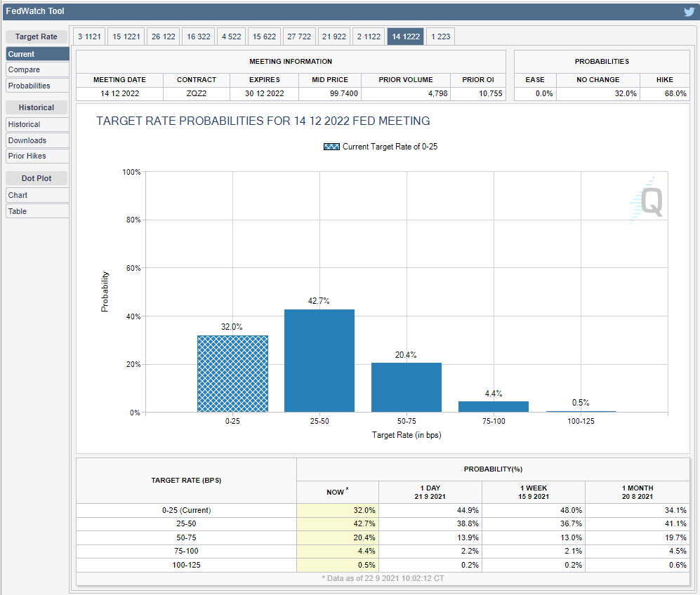The width and height of the screenshot is (700, 595).
Task: Select the 16 322 meeting tab
Action: 199,36
